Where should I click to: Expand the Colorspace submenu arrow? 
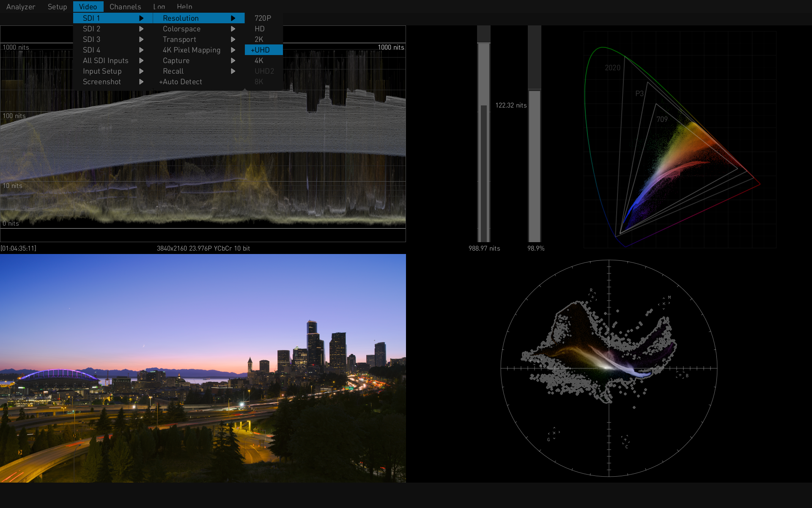[x=233, y=29]
